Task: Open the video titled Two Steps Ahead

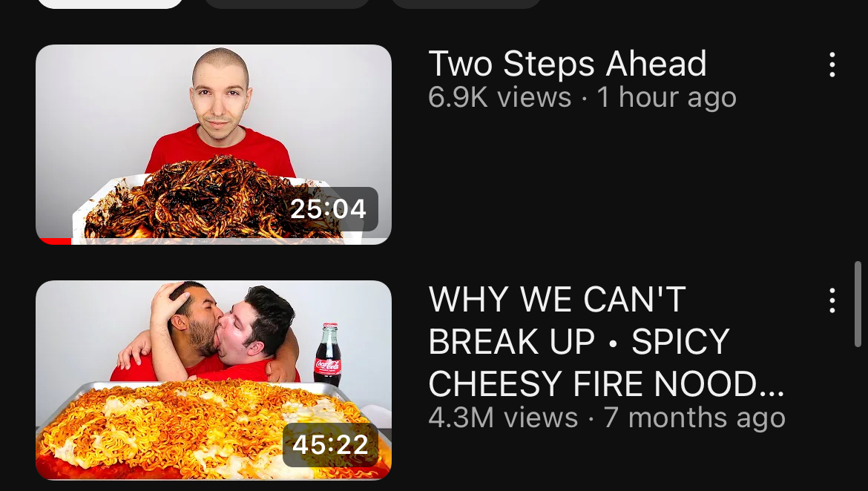Action: (x=568, y=64)
